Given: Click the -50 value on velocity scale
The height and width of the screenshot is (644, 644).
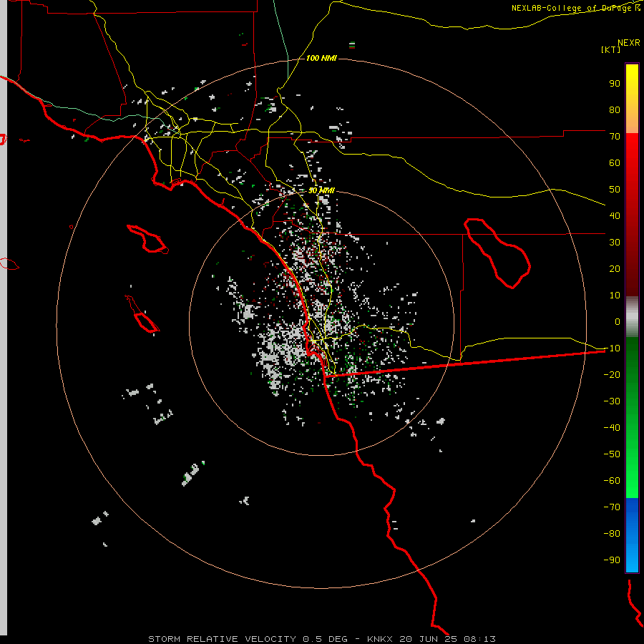Looking at the screenshot, I should (612, 454).
